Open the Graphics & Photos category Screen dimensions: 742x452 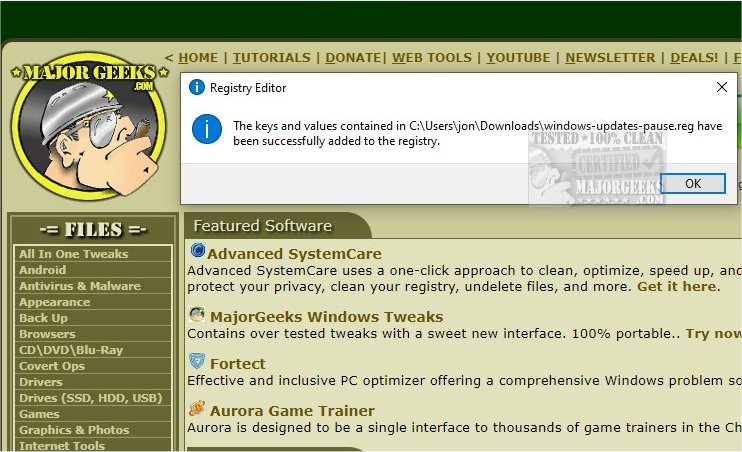click(74, 430)
